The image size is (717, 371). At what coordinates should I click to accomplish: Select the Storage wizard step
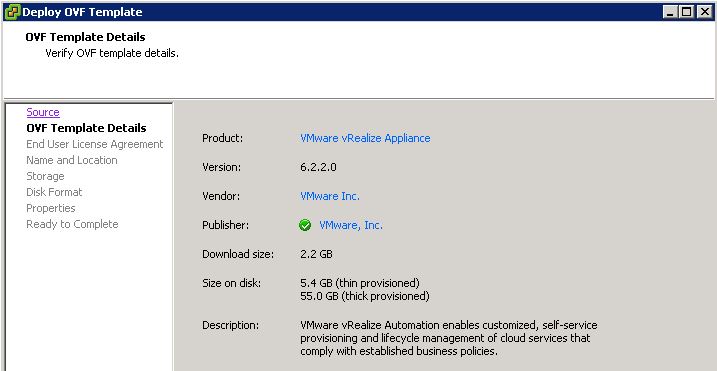coord(45,176)
